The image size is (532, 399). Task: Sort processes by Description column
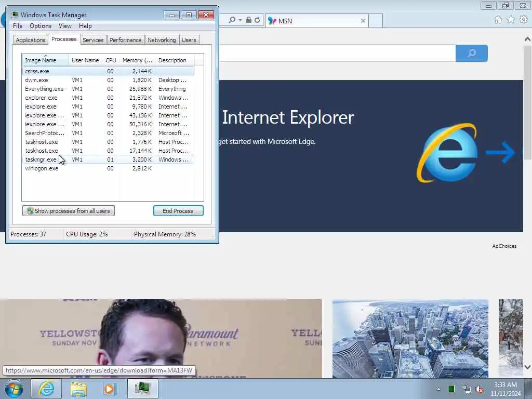[x=175, y=60]
